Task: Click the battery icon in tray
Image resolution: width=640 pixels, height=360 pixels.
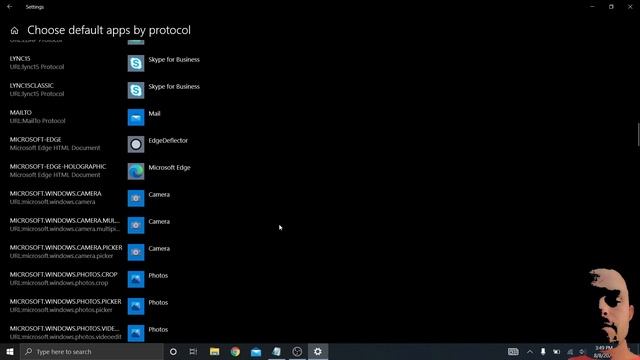Action: tap(556, 351)
